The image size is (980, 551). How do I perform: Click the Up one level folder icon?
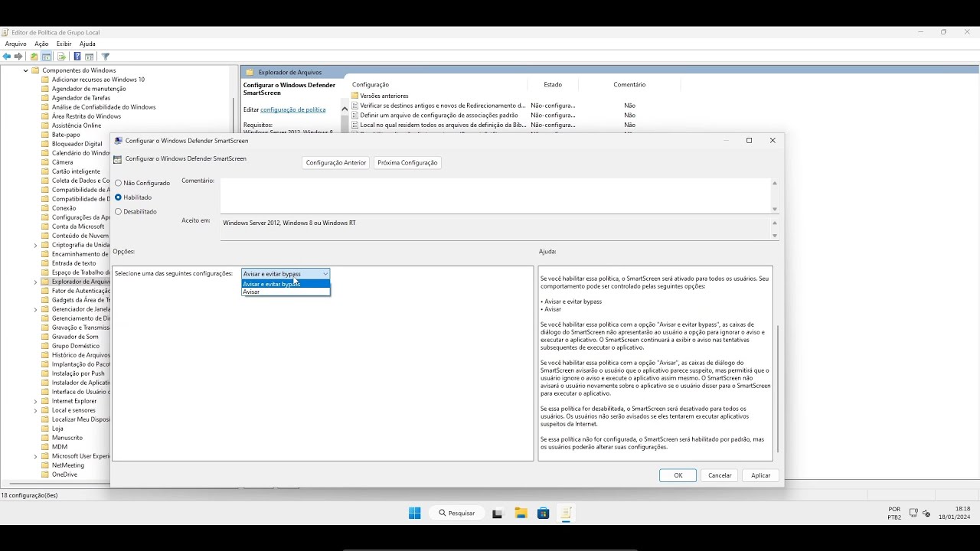click(x=34, y=57)
